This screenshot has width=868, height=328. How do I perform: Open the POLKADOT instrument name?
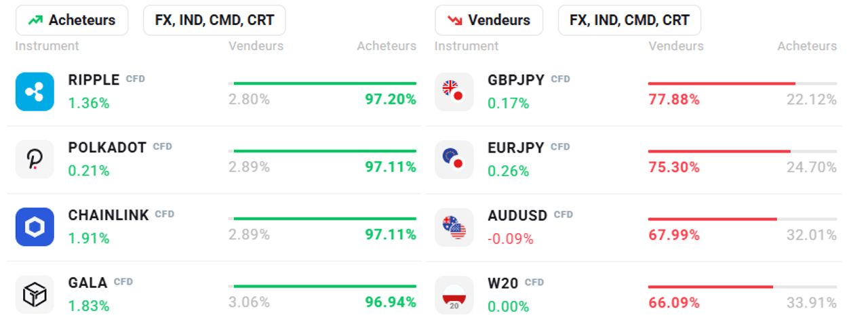[107, 148]
